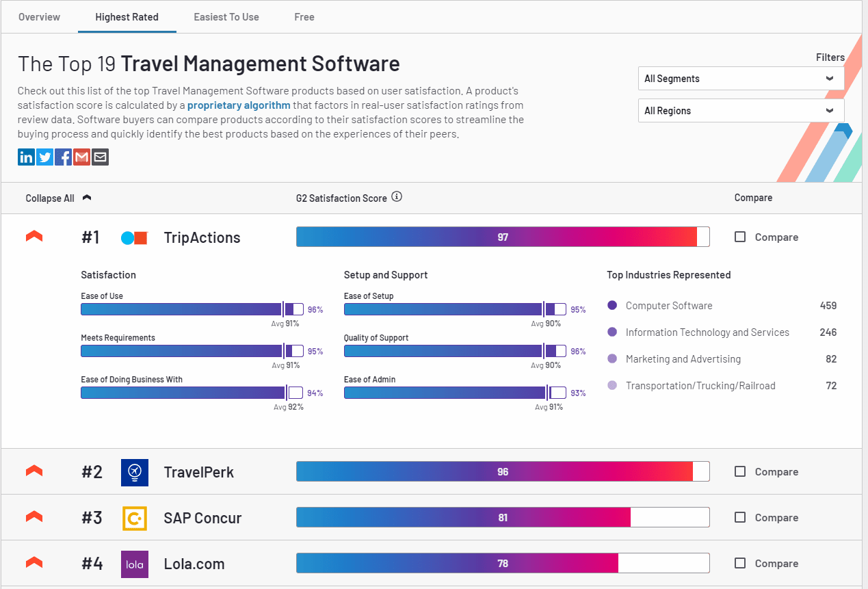Collapse the TripActions details chevron
The image size is (868, 589).
click(x=34, y=236)
